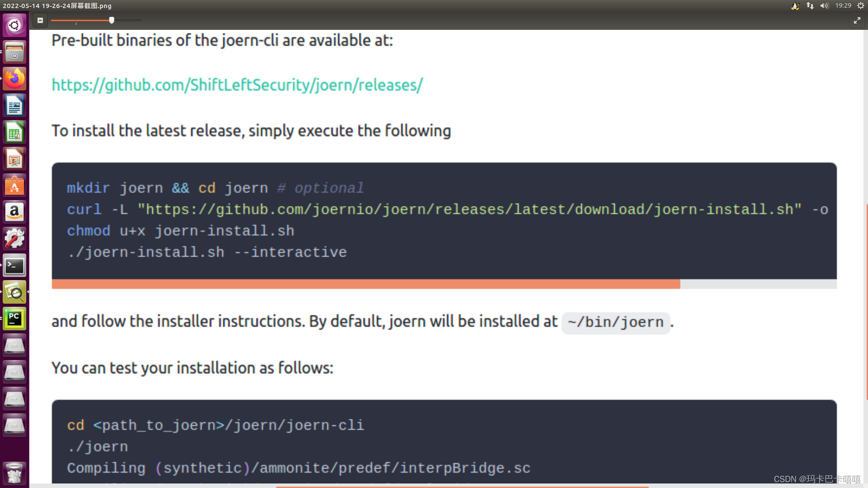
Task: Open the Files manager in dock
Action: pos(14,52)
